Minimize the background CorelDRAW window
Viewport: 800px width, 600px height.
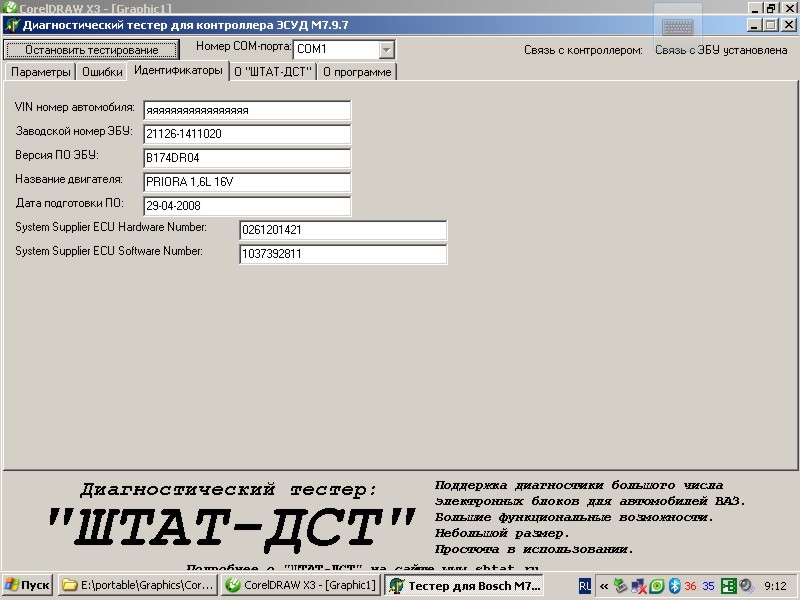(x=755, y=8)
